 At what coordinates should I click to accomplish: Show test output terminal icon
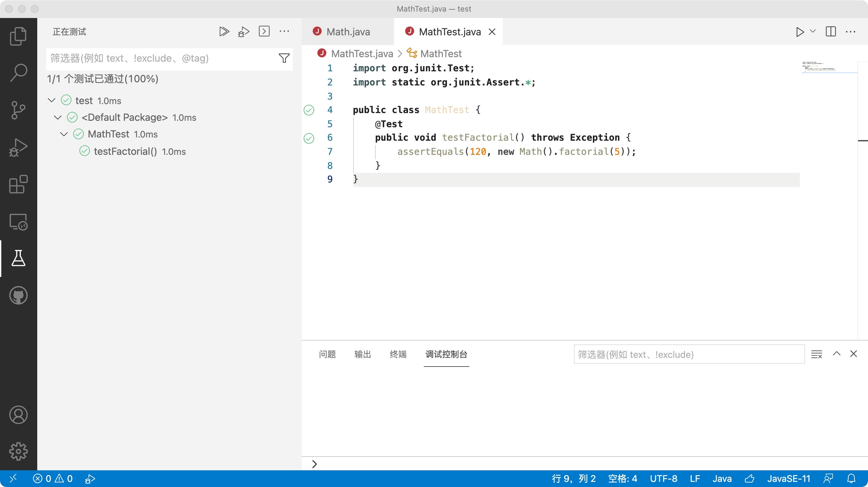(x=264, y=31)
